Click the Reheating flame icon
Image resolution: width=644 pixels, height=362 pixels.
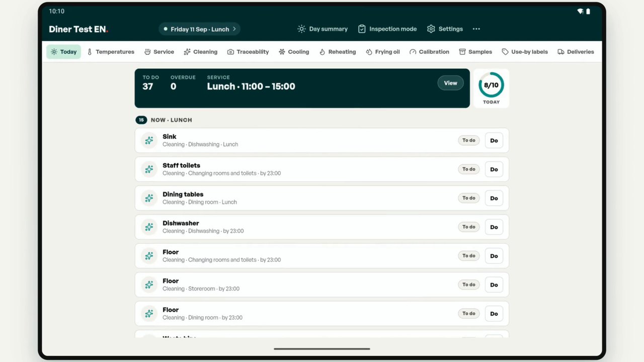tap(322, 52)
